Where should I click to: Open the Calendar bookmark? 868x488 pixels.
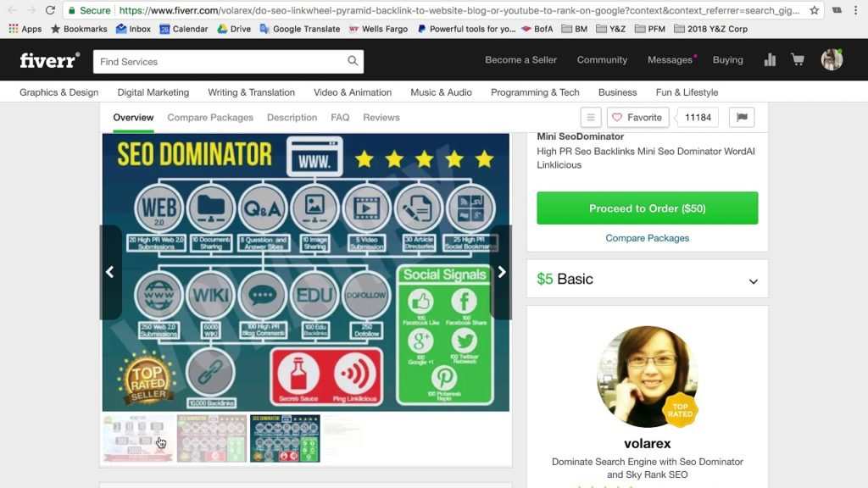pyautogui.click(x=184, y=29)
